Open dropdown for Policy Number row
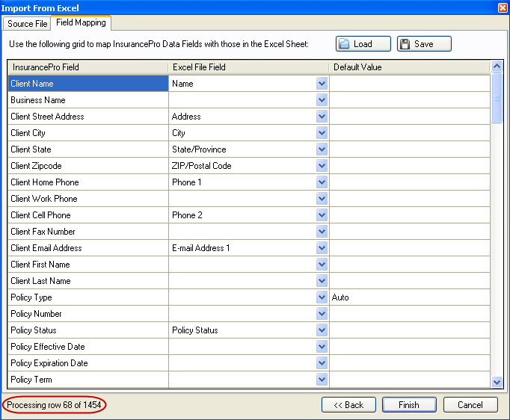510x420 pixels. point(322,313)
